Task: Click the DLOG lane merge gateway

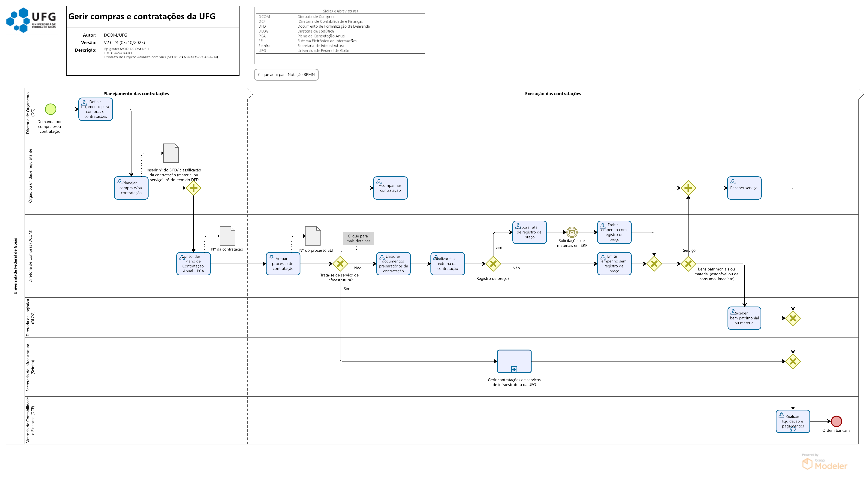Action: tap(793, 318)
